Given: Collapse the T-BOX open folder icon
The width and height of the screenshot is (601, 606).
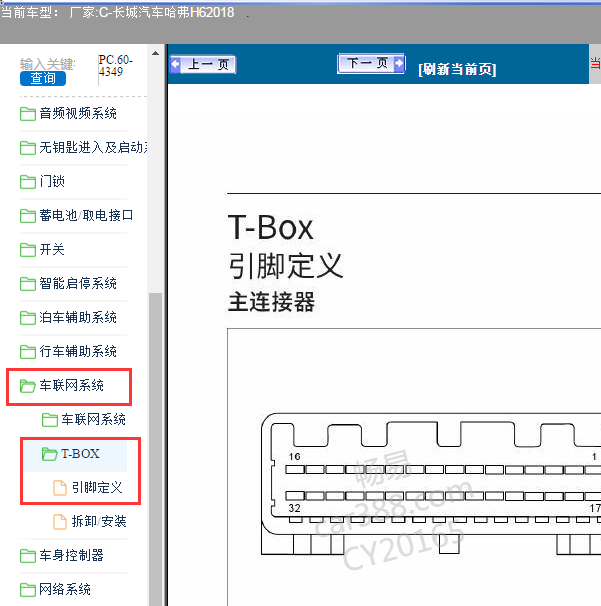Looking at the screenshot, I should click(x=50, y=454).
